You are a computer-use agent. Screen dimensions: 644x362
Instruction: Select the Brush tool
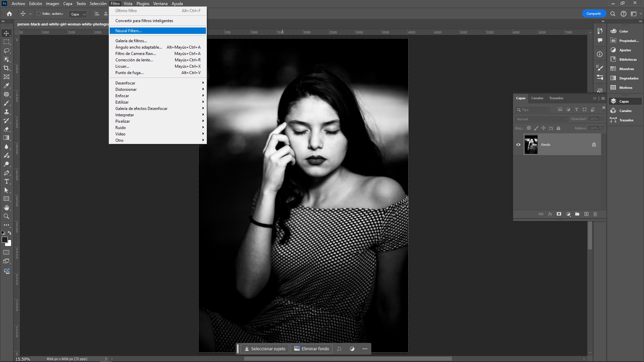tap(7, 103)
